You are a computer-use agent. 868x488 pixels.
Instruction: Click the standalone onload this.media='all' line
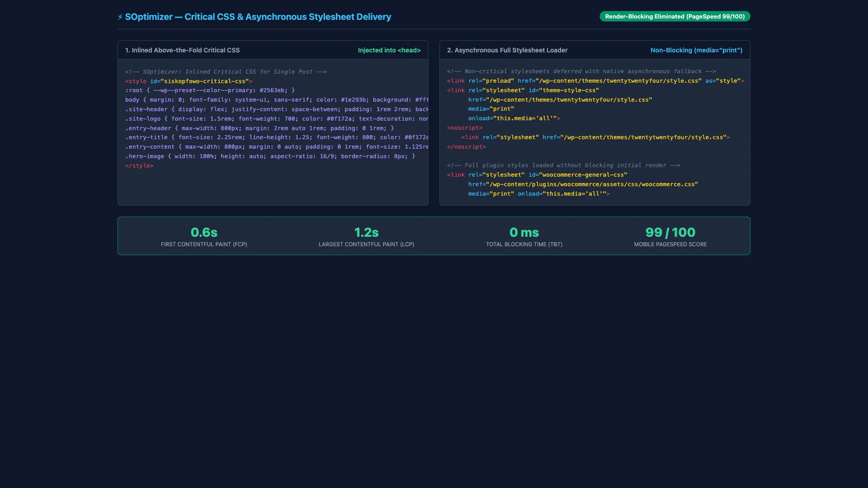pyautogui.click(x=514, y=118)
